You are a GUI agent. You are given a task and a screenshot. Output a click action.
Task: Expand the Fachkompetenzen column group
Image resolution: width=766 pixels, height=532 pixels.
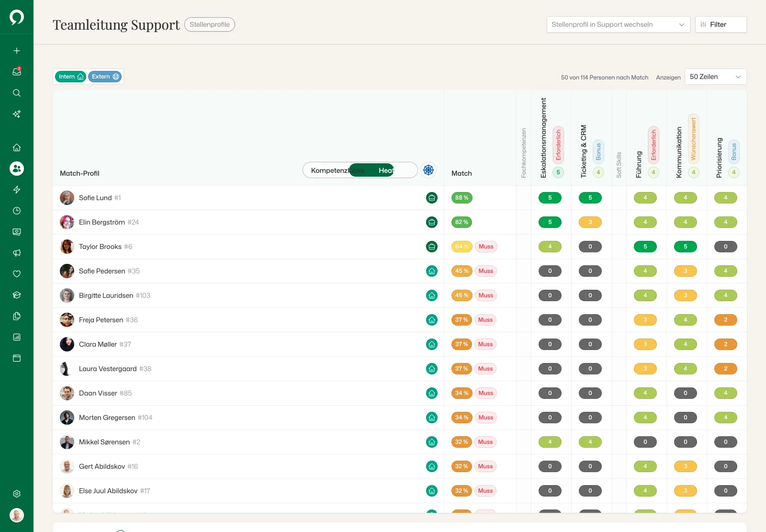click(x=524, y=153)
